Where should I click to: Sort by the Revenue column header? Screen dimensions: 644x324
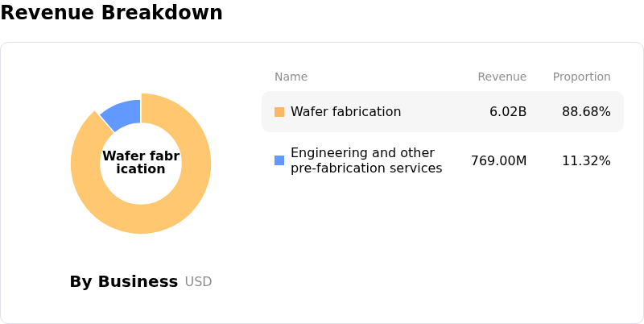point(502,77)
